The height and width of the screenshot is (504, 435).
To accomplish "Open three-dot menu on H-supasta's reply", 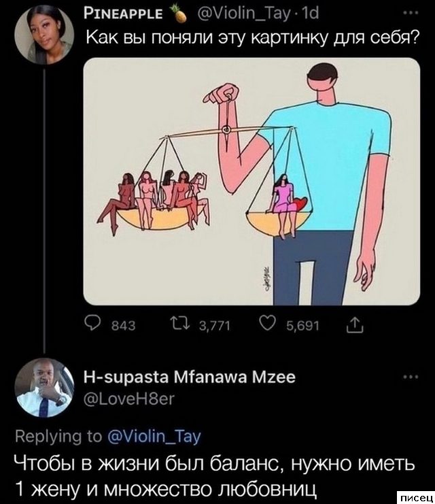I will (x=411, y=377).
